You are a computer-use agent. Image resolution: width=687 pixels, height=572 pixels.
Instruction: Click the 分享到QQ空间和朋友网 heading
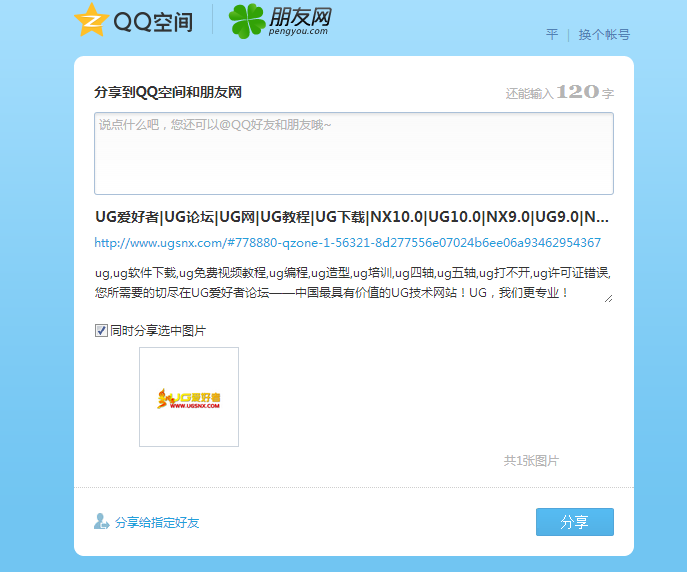[168, 92]
